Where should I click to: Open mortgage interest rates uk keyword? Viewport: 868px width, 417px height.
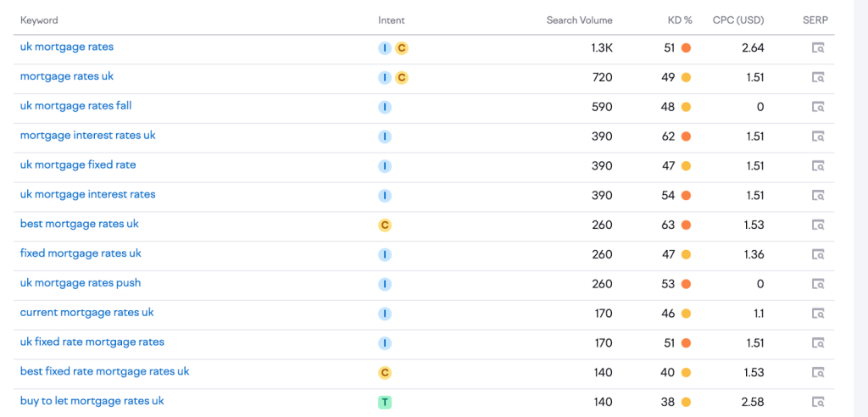tap(88, 136)
